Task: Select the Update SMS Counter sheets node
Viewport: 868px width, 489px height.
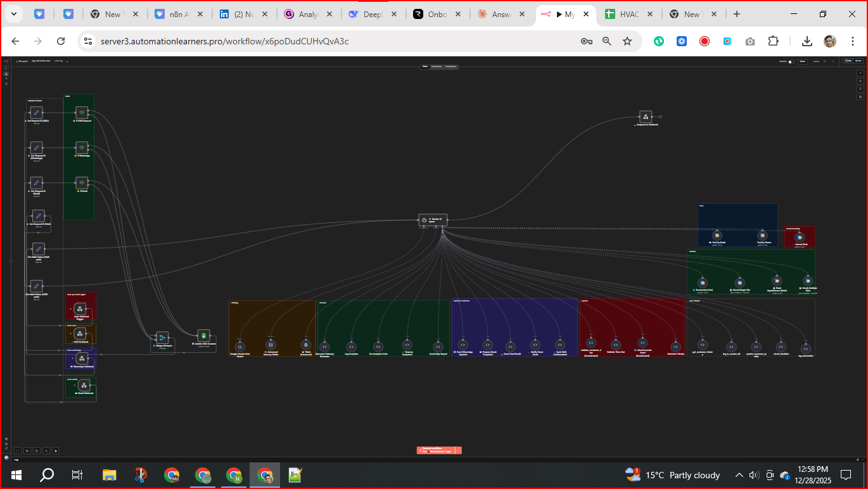Action: (x=203, y=336)
